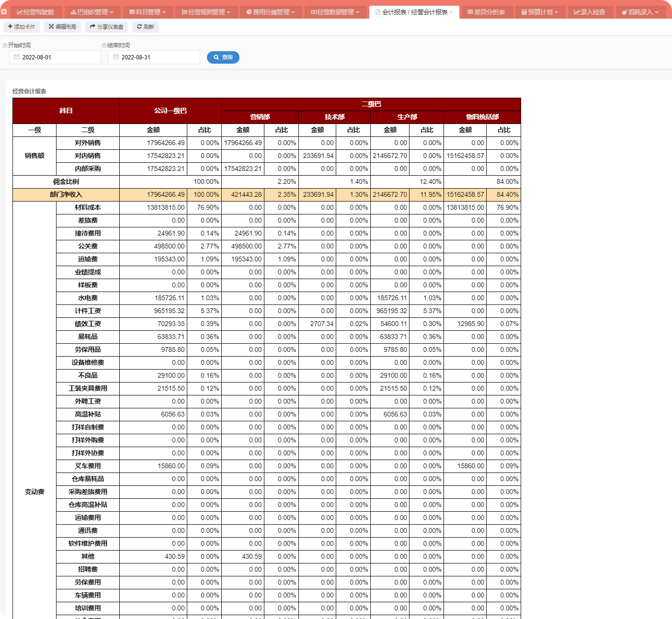Image resolution: width=672 pixels, height=619 pixels.
Task: Open the 经营数据管理 menu
Action: pos(335,12)
